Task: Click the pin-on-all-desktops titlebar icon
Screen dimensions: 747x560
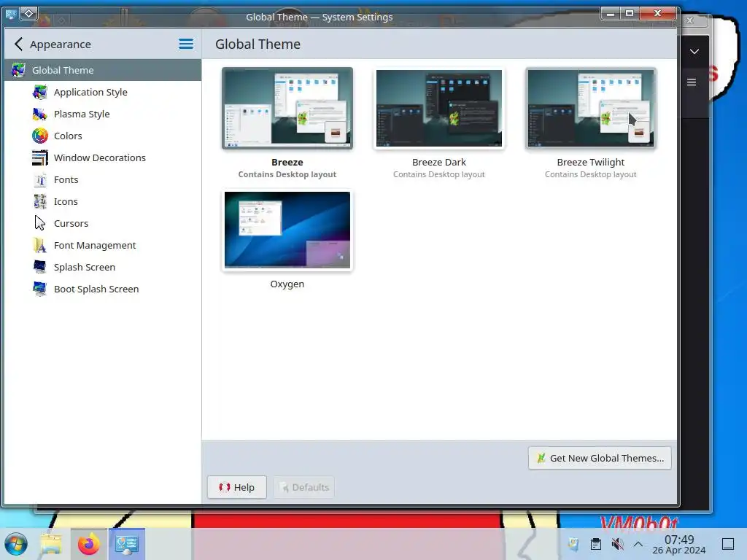Action: pyautogui.click(x=28, y=14)
